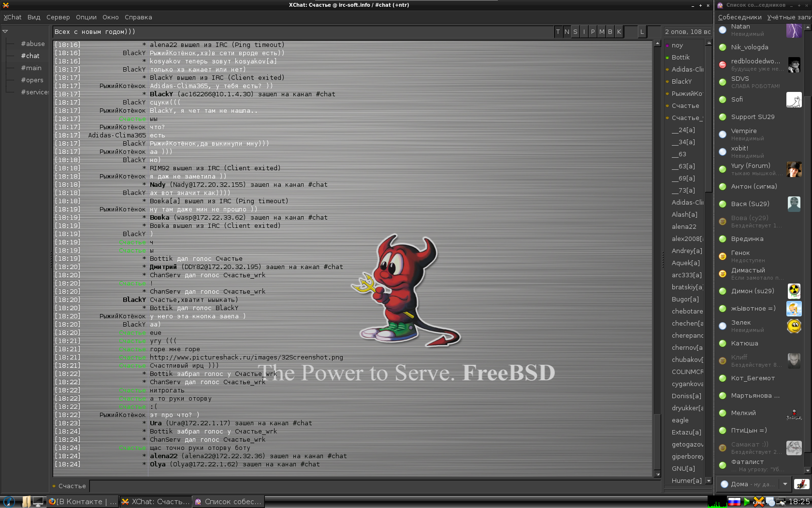Click Natan's invisible status icon
Image resolution: width=812 pixels, height=508 pixels.
coord(723,30)
